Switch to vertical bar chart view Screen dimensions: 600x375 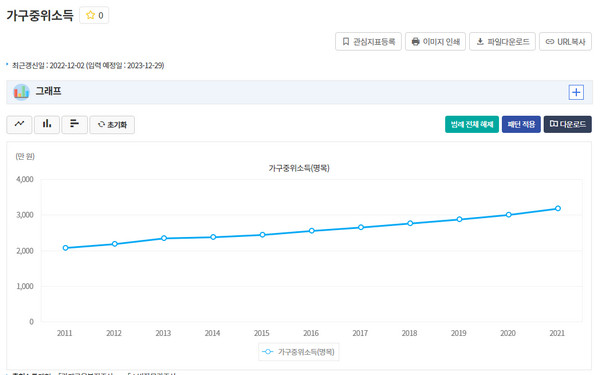pyautogui.click(x=47, y=124)
